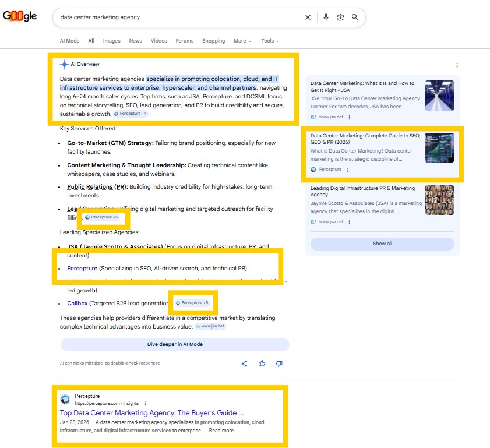This screenshot has height=448, width=490.
Task: Click inside the search input field
Action: [x=175, y=17]
